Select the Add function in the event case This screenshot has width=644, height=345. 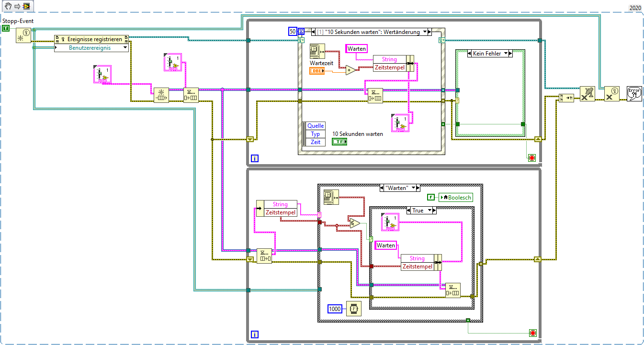(x=351, y=70)
